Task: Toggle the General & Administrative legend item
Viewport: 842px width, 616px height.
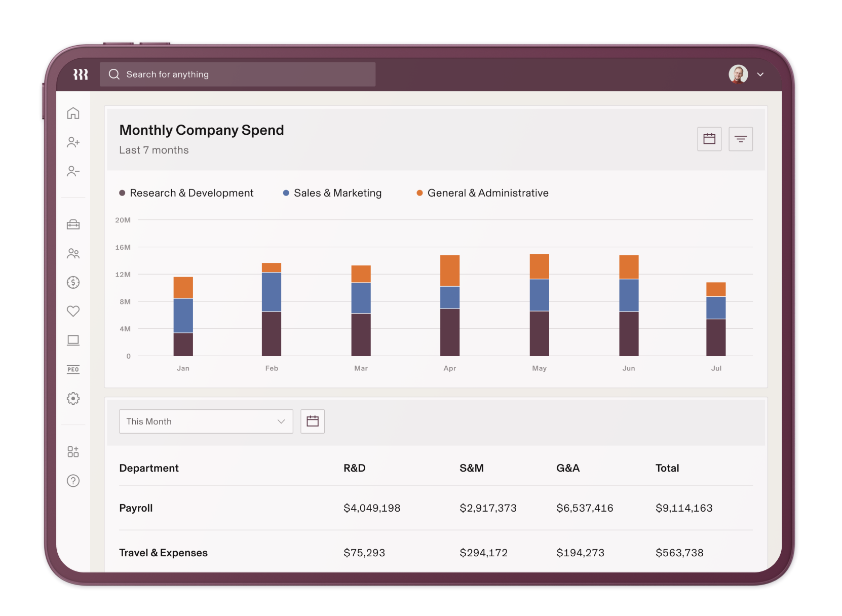Action: point(482,192)
